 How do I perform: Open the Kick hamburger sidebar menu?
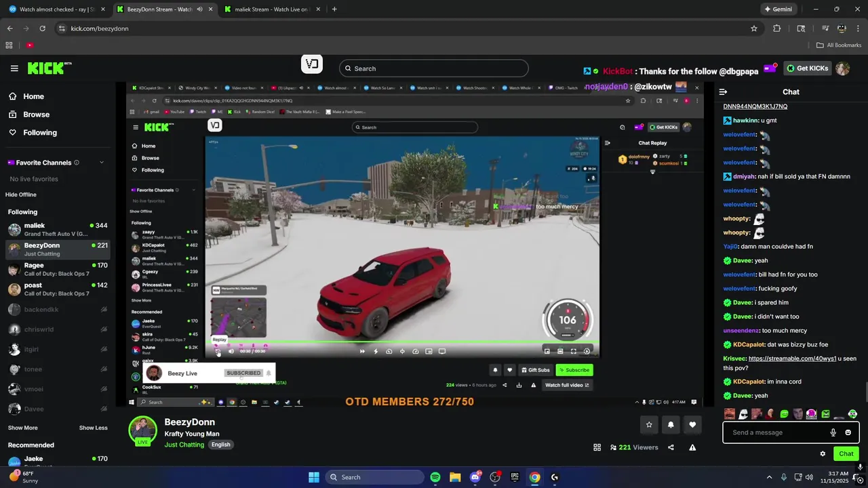coord(14,68)
